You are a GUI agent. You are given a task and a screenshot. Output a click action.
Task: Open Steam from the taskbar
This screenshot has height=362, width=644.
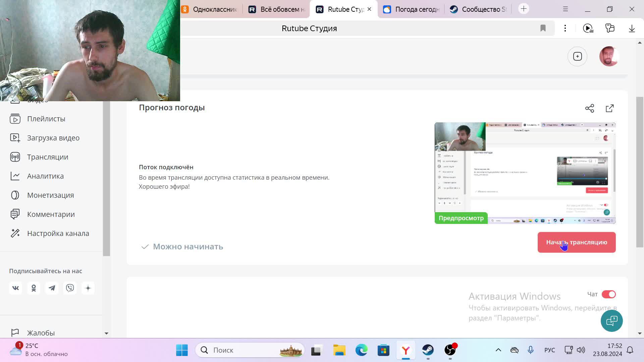click(428, 350)
